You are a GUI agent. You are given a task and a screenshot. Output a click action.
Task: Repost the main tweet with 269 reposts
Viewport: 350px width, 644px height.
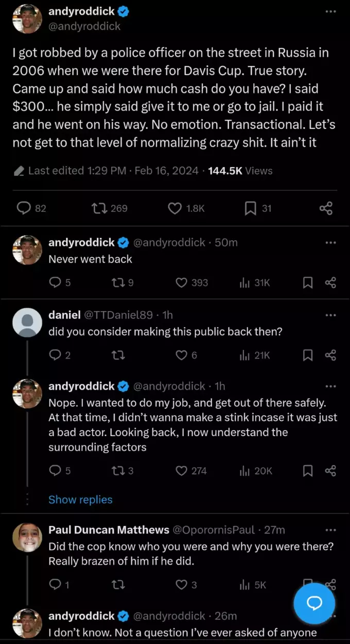tap(97, 208)
